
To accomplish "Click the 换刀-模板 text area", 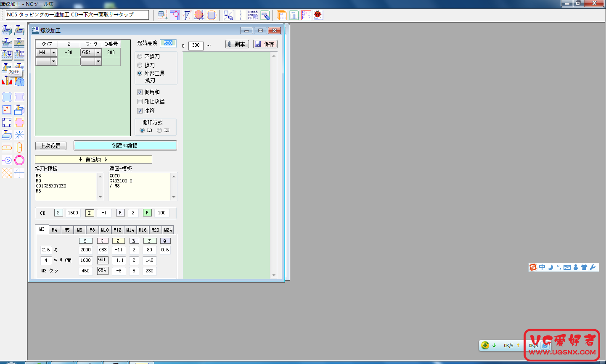I will (66, 187).
